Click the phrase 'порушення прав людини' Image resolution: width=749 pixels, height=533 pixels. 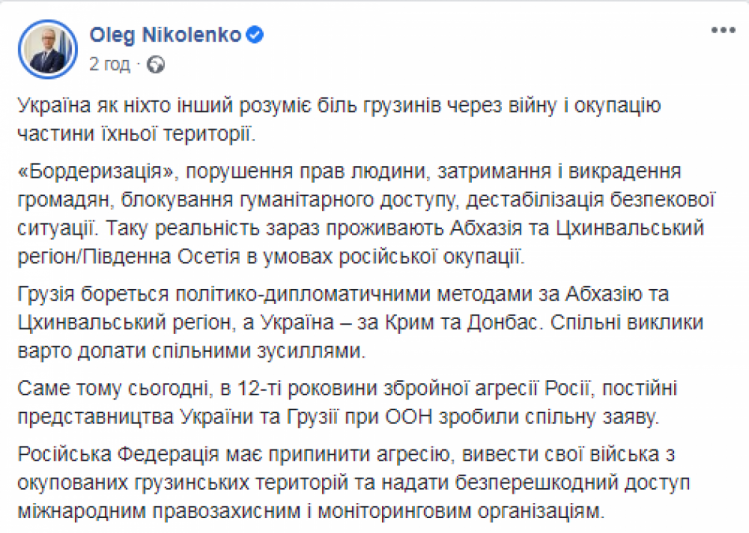306,172
